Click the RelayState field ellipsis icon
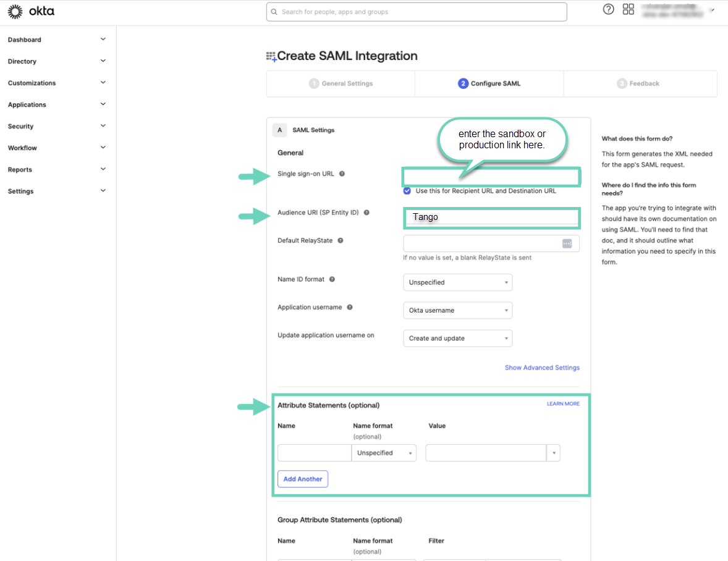The height and width of the screenshot is (561, 728). 567,243
